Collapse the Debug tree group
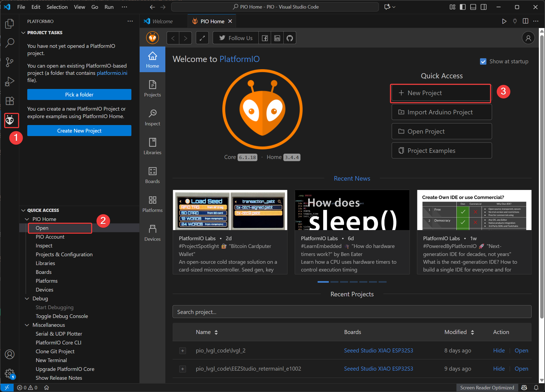Viewport: 545px width, 392px height. (27, 298)
